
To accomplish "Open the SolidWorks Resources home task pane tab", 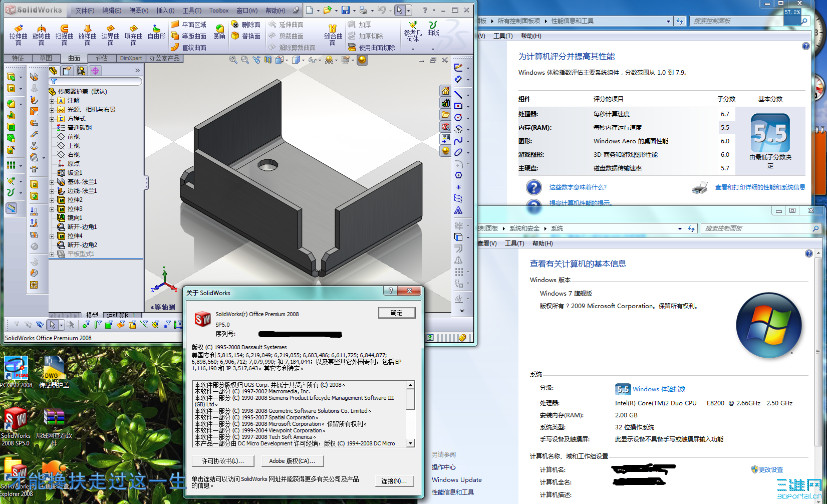I will (x=445, y=91).
